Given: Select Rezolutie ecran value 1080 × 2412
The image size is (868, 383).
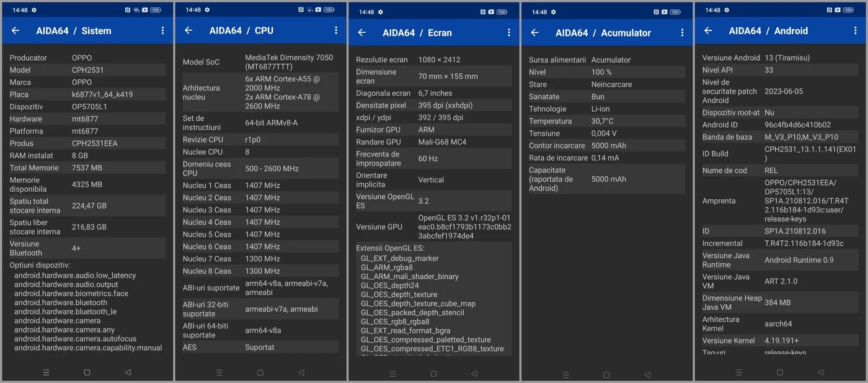Looking at the screenshot, I should 439,60.
